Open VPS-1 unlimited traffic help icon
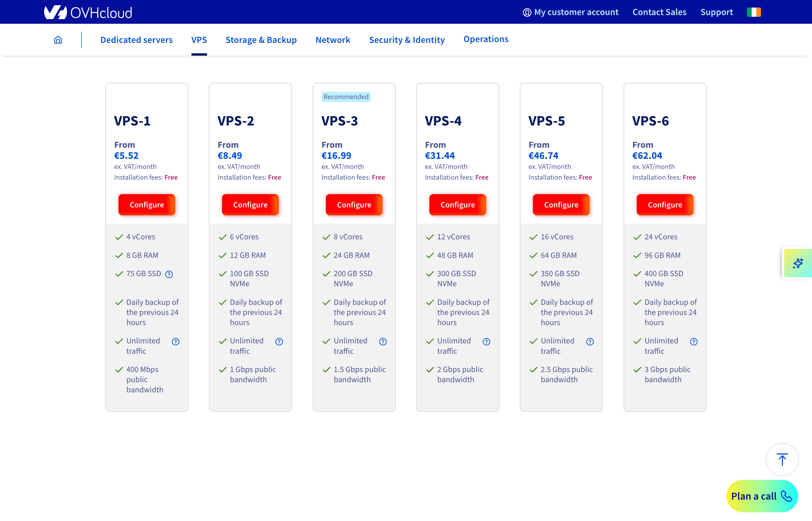The width and height of the screenshot is (812, 521). [175, 342]
